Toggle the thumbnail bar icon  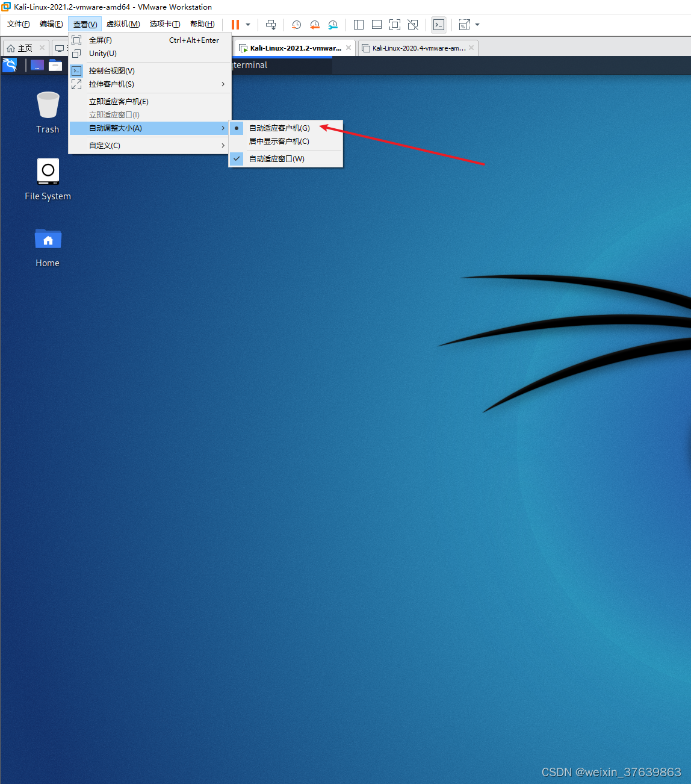[x=377, y=25]
